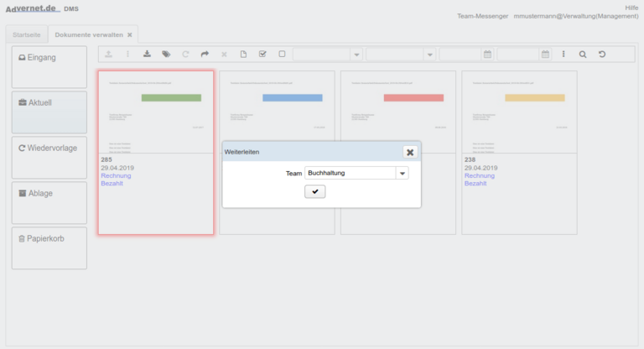Image resolution: width=644 pixels, height=349 pixels.
Task: Click the select-all checked box icon
Action: pos(262,55)
